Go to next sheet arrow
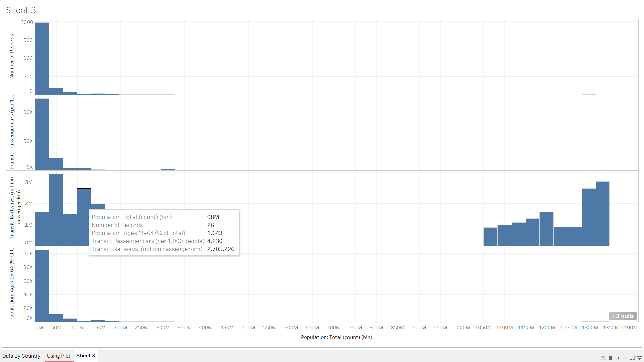This screenshot has height=362, width=644. point(625,358)
